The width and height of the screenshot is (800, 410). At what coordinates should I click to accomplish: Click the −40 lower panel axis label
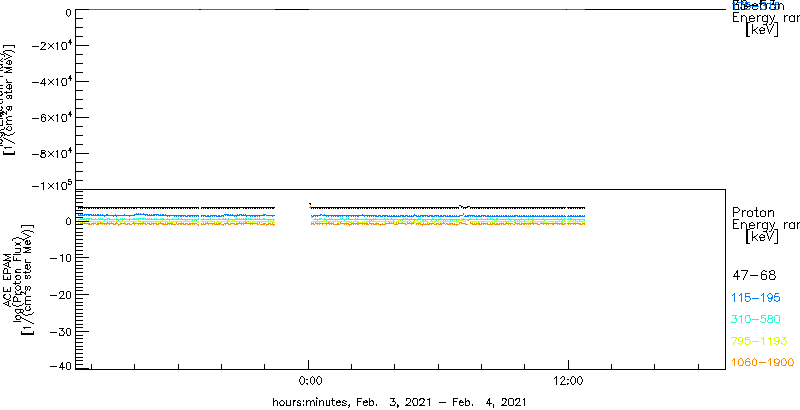tap(60, 367)
